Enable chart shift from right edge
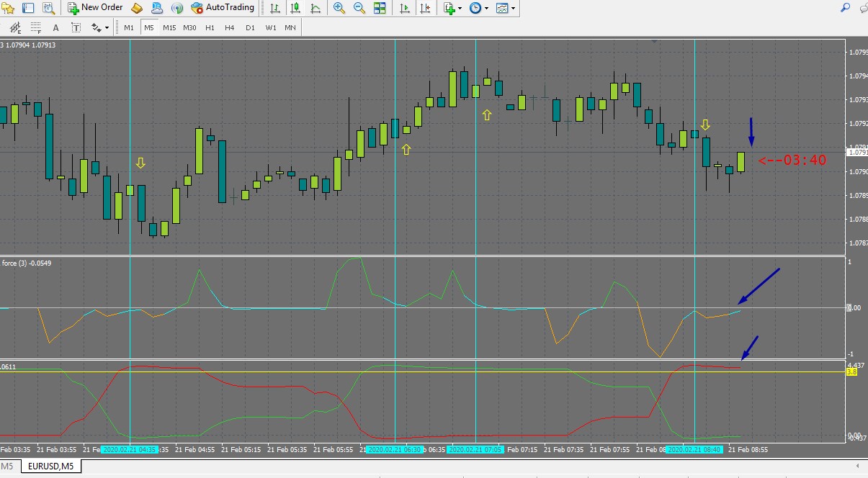The height and width of the screenshot is (478, 868). (426, 8)
